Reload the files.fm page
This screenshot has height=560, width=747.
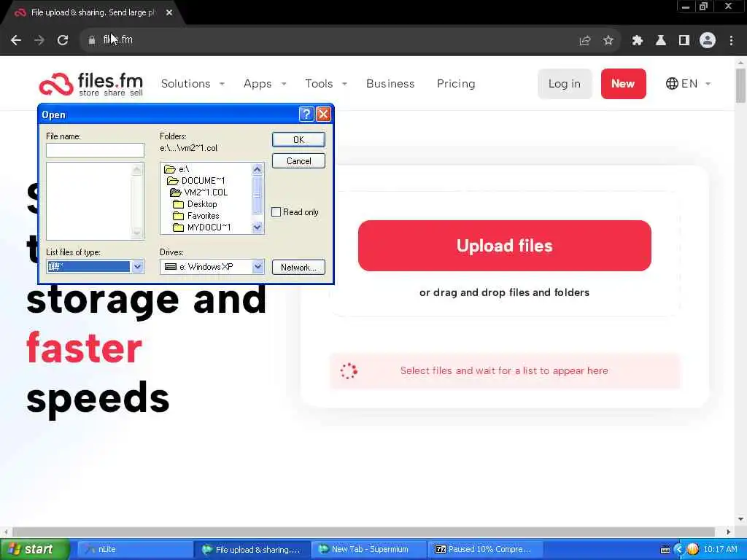pos(63,40)
